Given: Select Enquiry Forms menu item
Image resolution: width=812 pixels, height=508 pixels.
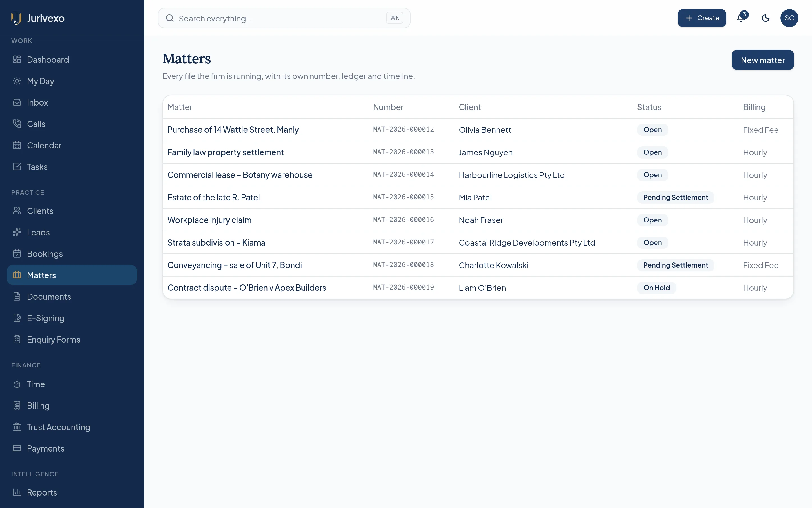Looking at the screenshot, I should pyautogui.click(x=72, y=339).
